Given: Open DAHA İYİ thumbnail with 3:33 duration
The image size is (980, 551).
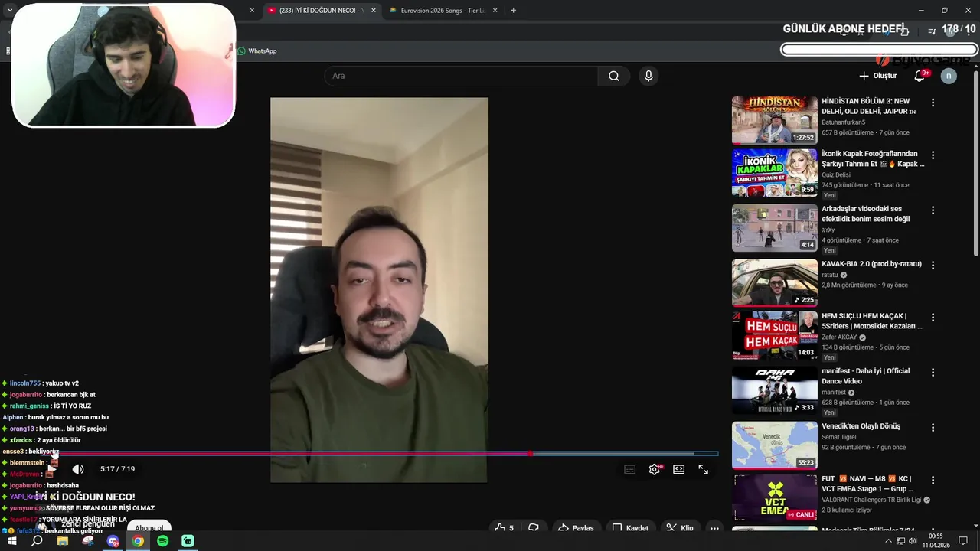Looking at the screenshot, I should point(775,390).
